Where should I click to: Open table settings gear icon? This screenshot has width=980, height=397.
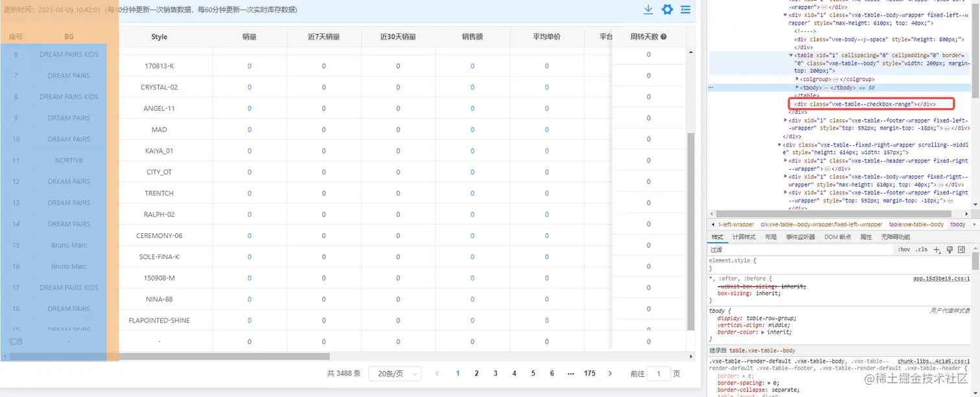(x=667, y=10)
